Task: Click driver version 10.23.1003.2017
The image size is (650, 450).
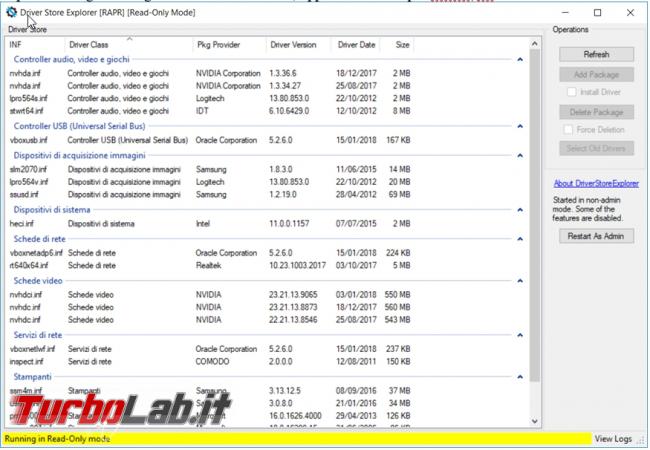Action: coord(297,265)
